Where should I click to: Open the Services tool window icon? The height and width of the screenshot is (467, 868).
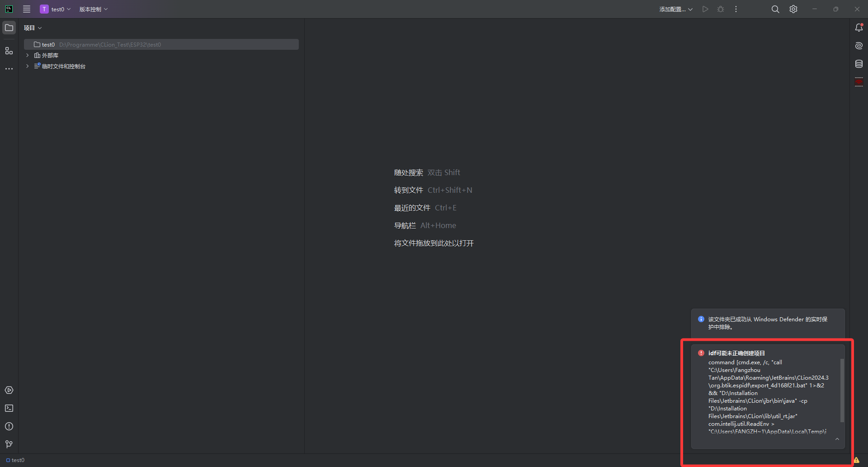point(9,390)
